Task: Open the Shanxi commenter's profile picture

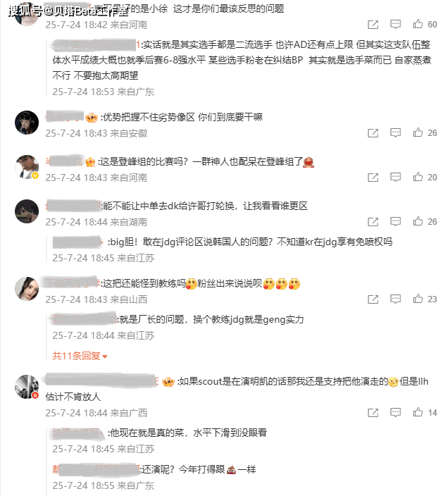Action: (x=27, y=289)
